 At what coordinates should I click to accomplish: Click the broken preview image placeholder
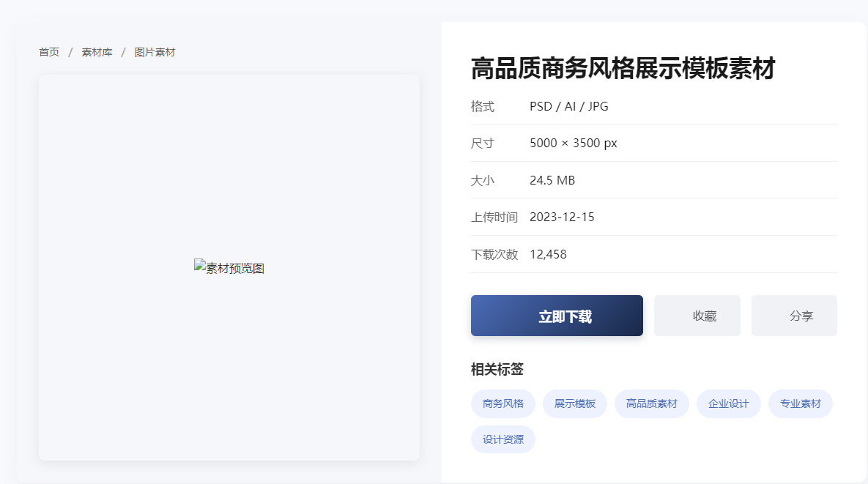coord(229,267)
